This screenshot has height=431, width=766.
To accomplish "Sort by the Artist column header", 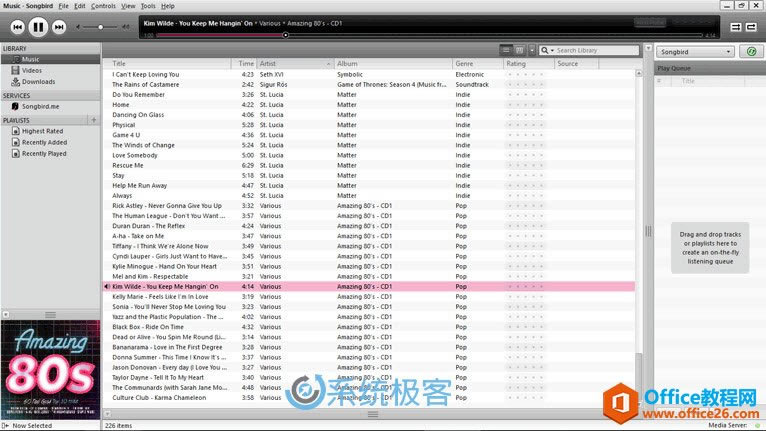I will [x=295, y=64].
